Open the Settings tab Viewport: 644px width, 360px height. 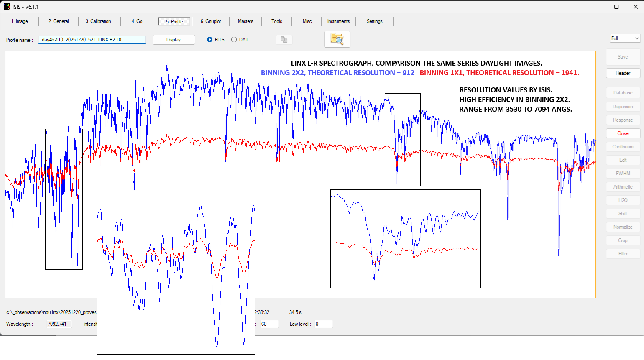[x=374, y=21]
